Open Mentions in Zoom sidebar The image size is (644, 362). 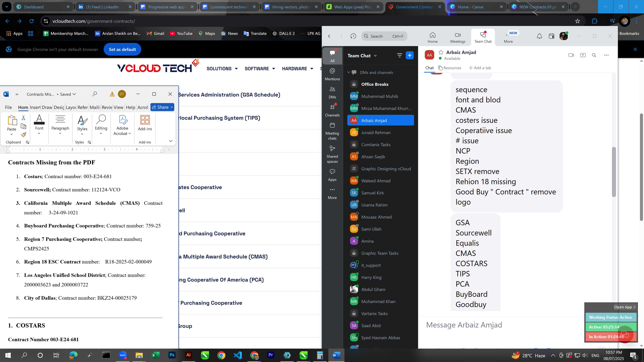pyautogui.click(x=332, y=74)
